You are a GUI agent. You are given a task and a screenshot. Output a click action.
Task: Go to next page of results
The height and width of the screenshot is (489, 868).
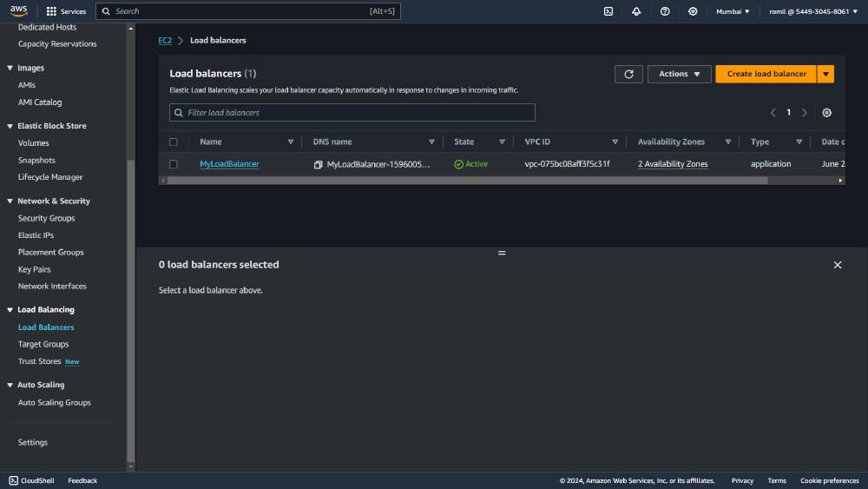[x=805, y=112]
